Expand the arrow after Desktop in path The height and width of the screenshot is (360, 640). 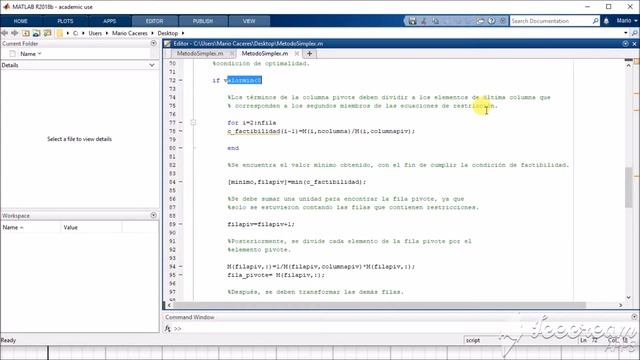coord(183,33)
